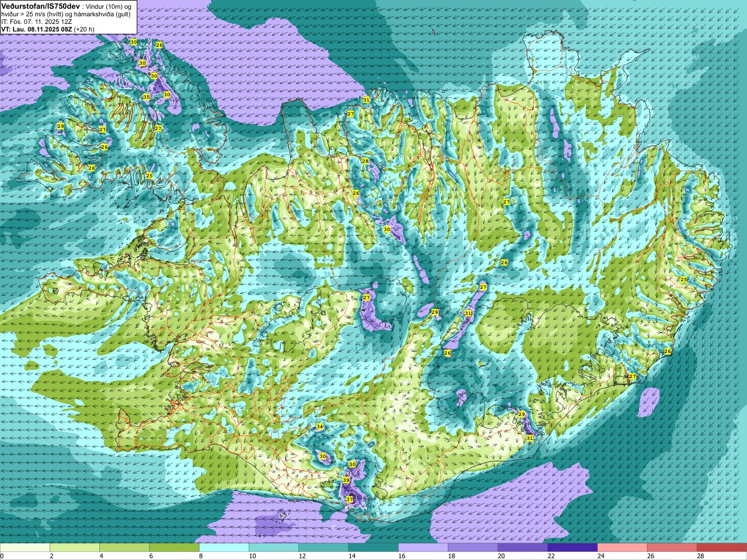Click the legend scale number 28

[x=701, y=556]
